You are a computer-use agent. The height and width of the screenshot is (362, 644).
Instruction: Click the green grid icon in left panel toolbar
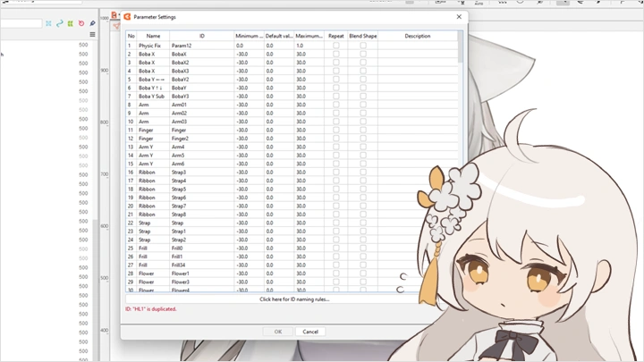point(71,23)
